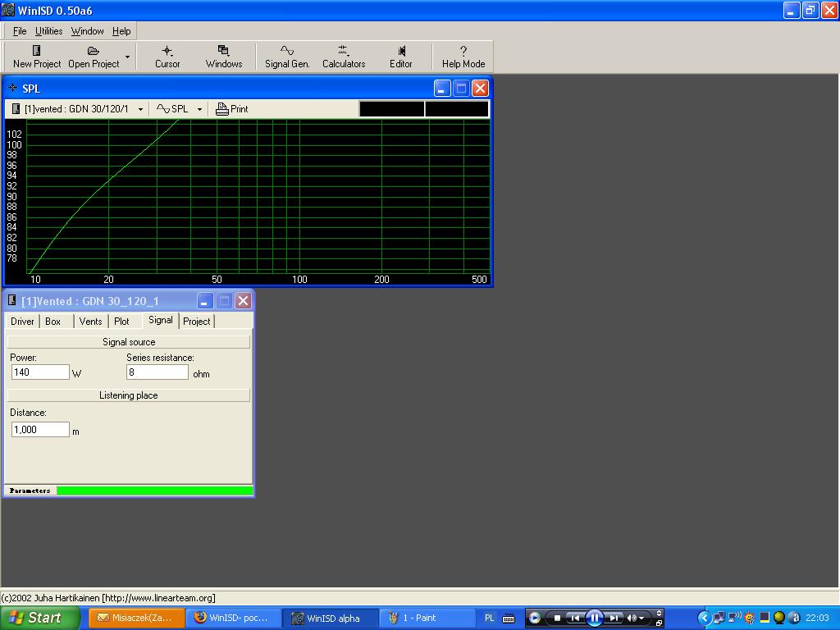Open the Windows toolbar icon
Screen dimensions: 840x630
[x=223, y=51]
